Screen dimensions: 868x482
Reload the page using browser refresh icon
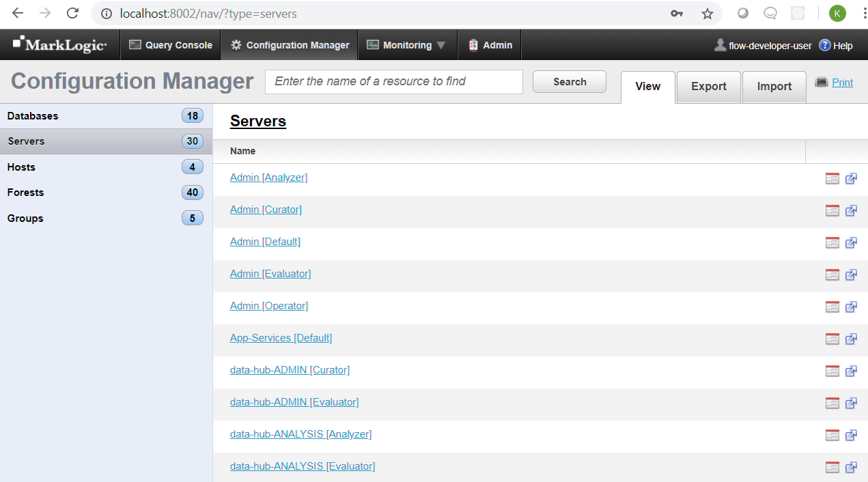72,14
